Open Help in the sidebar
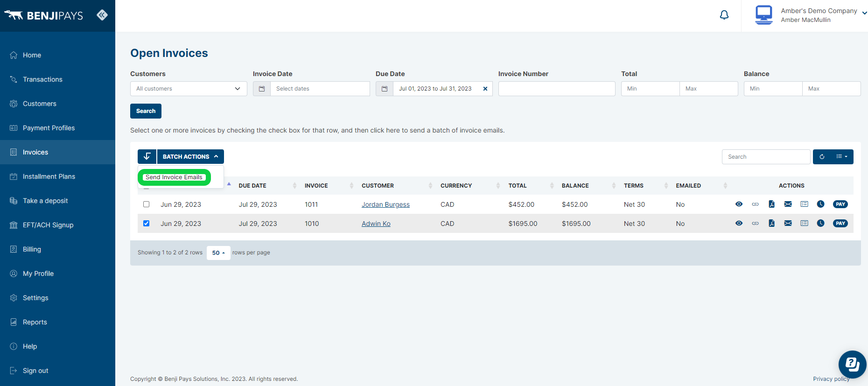The height and width of the screenshot is (386, 868). point(57,346)
